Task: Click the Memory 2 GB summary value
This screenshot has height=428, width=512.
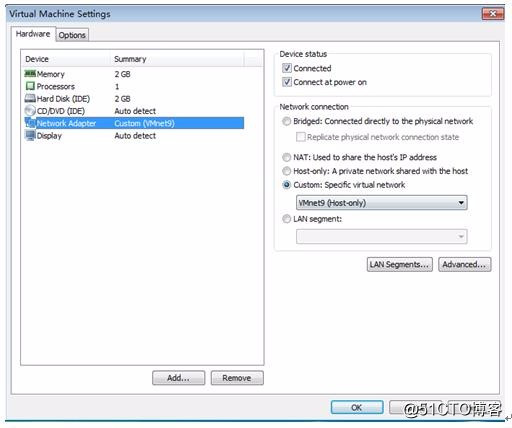Action: 122,74
